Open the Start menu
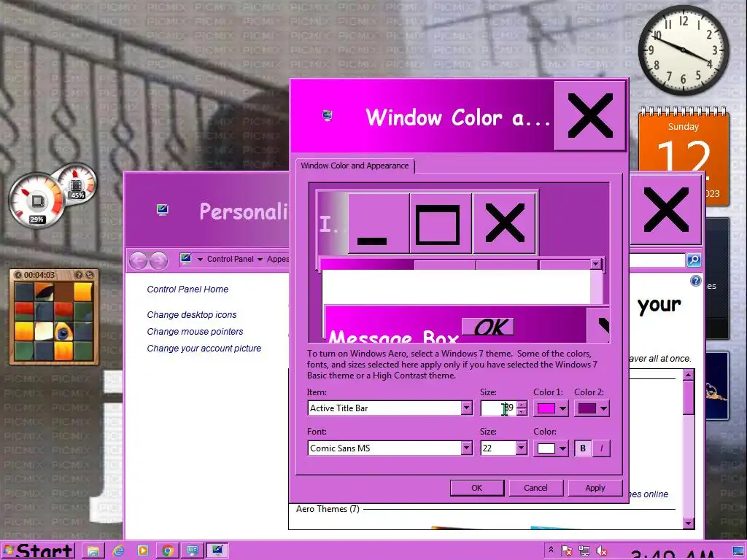Image resolution: width=747 pixels, height=560 pixels. click(x=38, y=551)
